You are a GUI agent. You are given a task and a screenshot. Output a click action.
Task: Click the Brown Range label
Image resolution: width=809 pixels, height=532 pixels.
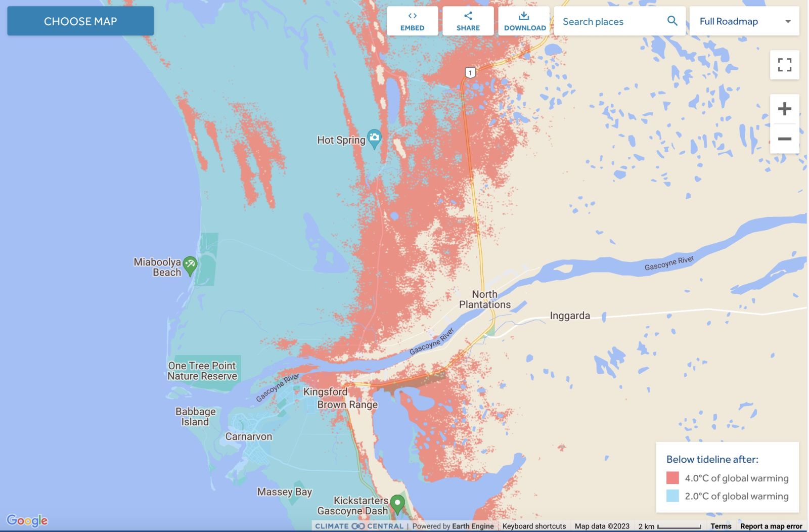click(x=347, y=405)
